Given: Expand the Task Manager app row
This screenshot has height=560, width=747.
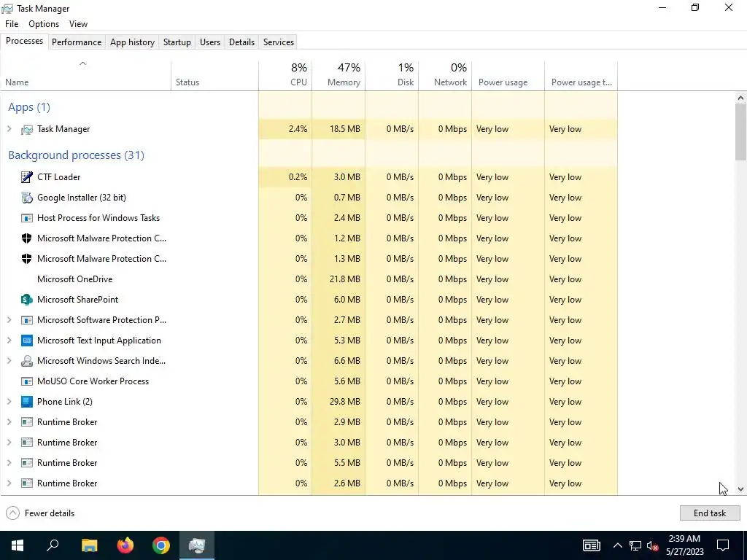Looking at the screenshot, I should point(9,129).
